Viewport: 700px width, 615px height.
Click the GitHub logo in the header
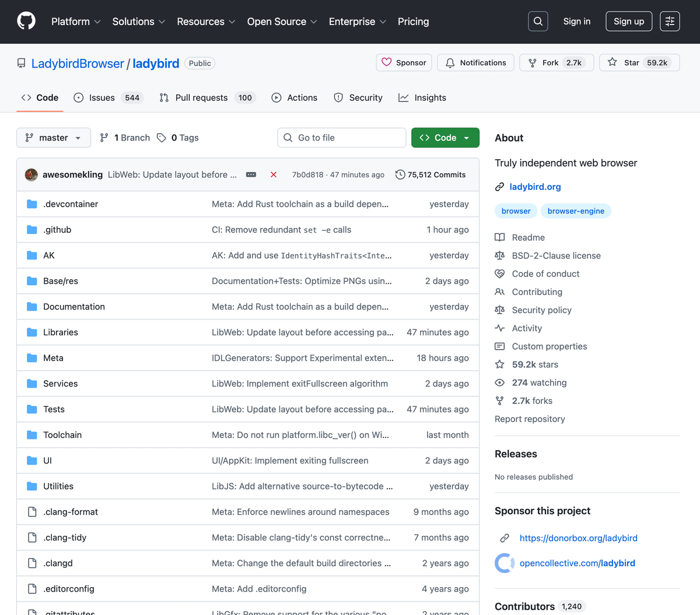26,21
